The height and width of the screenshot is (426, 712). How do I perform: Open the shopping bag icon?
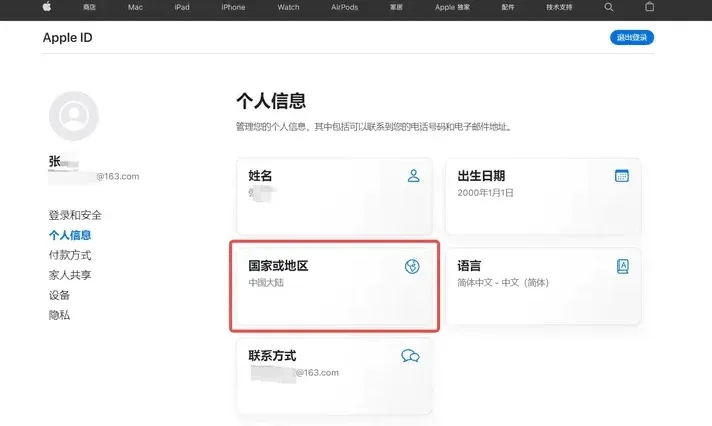(x=650, y=6)
